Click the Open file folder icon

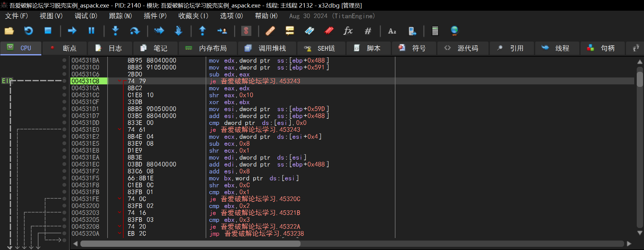coord(9,31)
